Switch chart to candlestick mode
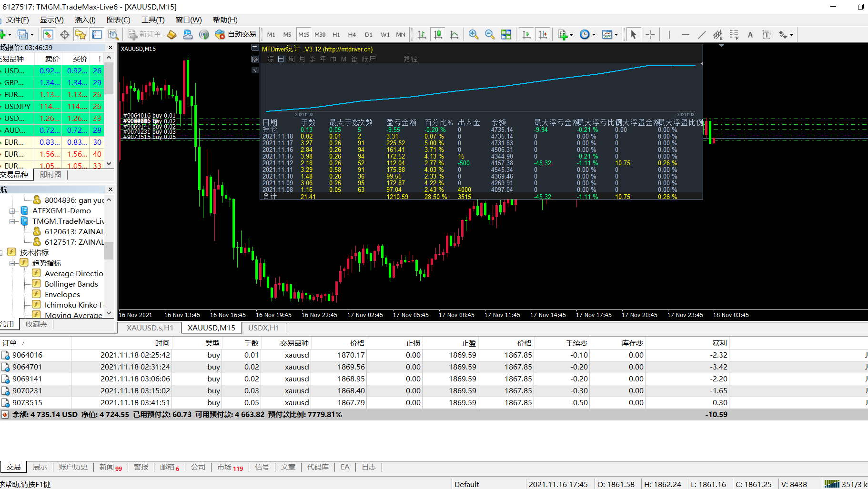Viewport: 868px width, 489px height. (438, 34)
